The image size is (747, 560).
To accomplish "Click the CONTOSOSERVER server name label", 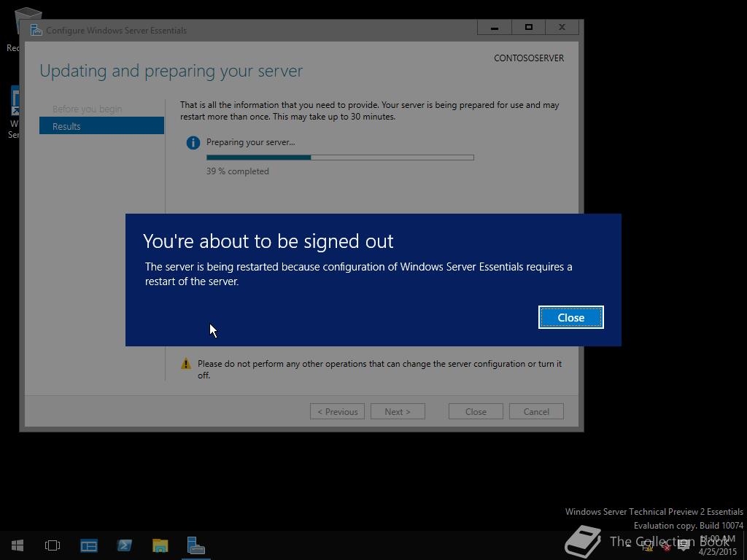I will tap(529, 58).
